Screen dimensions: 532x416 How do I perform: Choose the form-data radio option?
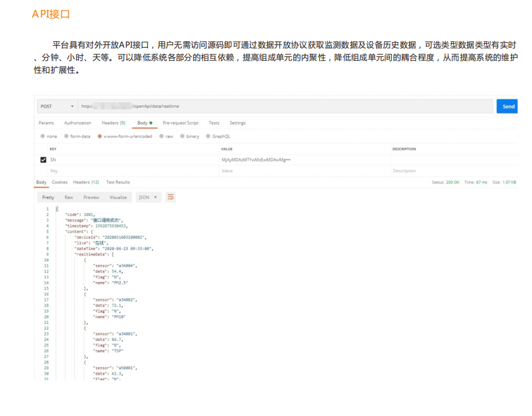[x=66, y=136]
